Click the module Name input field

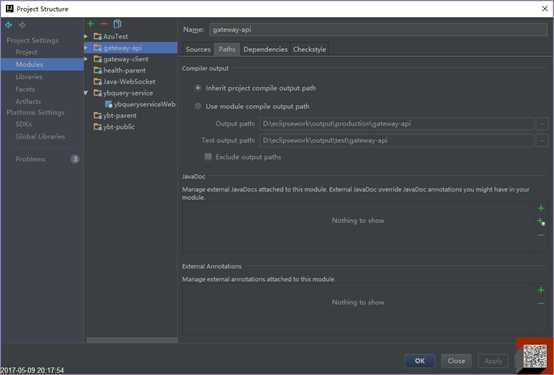click(x=378, y=29)
